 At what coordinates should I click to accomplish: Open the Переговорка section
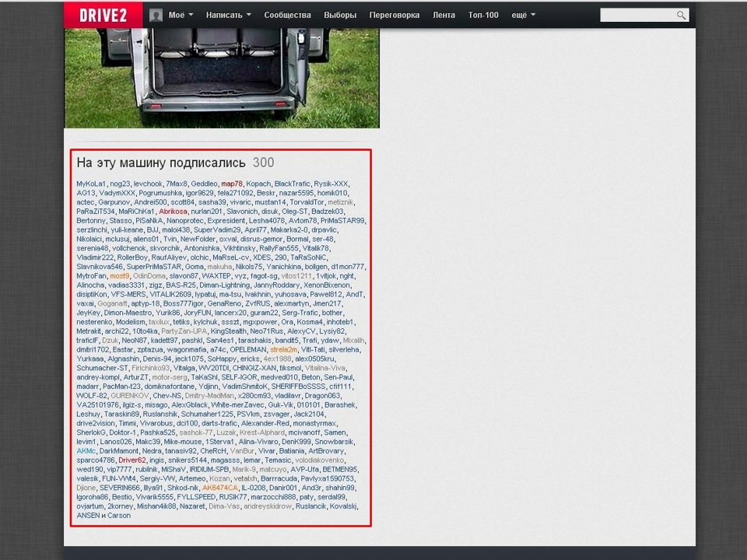tap(395, 16)
